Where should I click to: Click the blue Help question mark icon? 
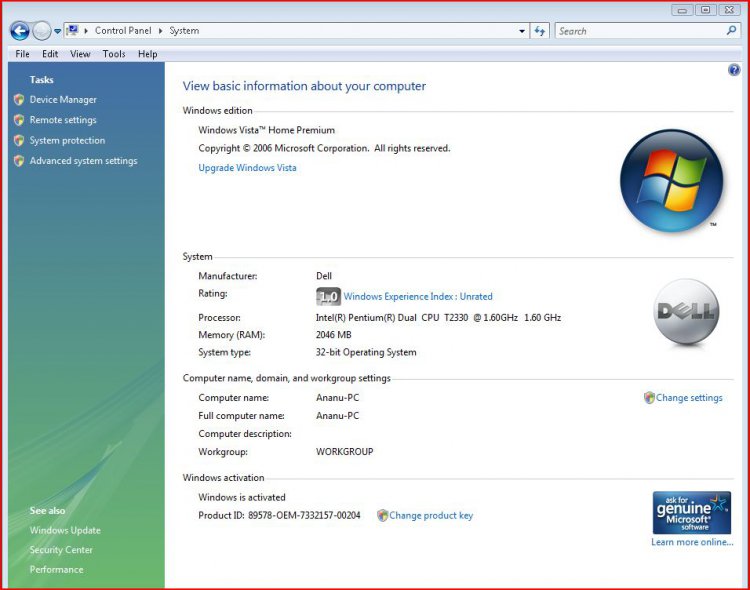pos(734,70)
